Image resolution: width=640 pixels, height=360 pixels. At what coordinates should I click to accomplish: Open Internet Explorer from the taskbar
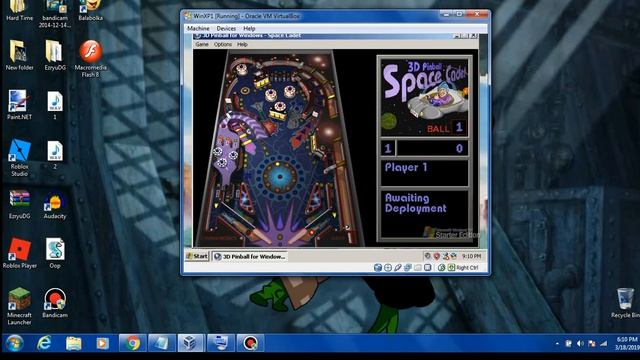[44, 343]
